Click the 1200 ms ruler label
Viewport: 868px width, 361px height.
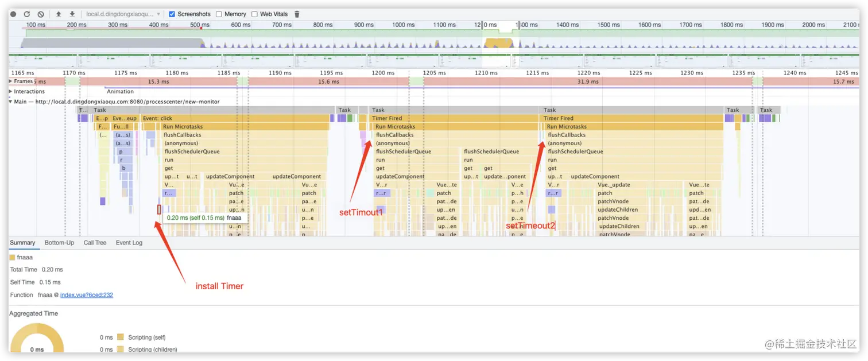point(382,73)
